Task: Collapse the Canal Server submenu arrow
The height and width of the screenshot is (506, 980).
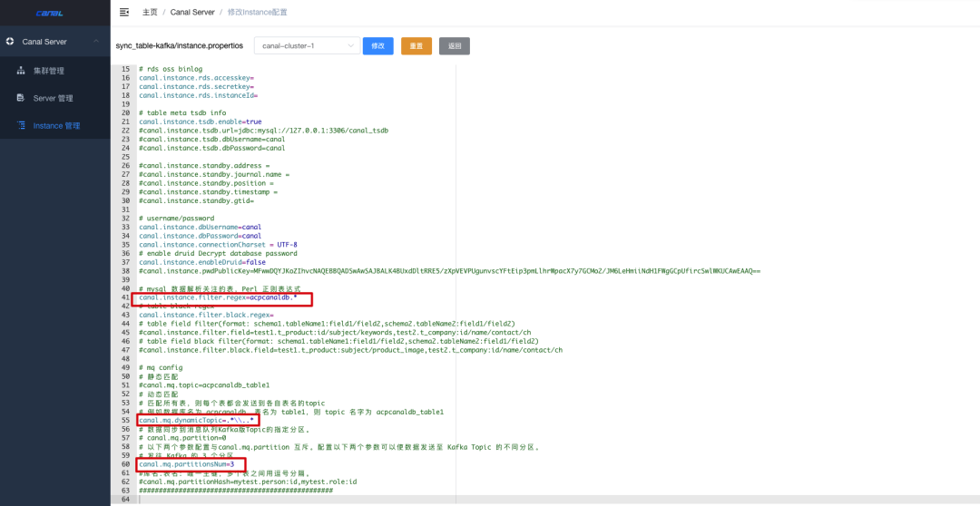Action: pyautogui.click(x=95, y=41)
